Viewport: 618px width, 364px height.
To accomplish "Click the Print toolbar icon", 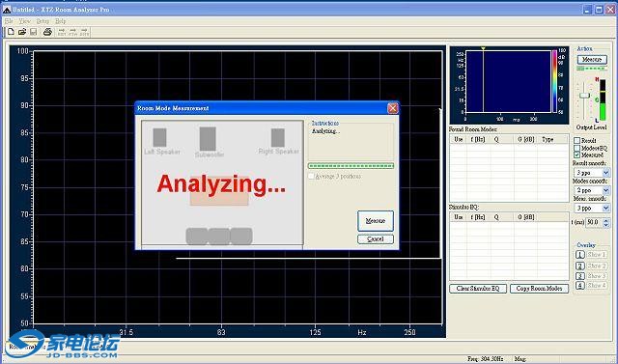I will tap(47, 32).
